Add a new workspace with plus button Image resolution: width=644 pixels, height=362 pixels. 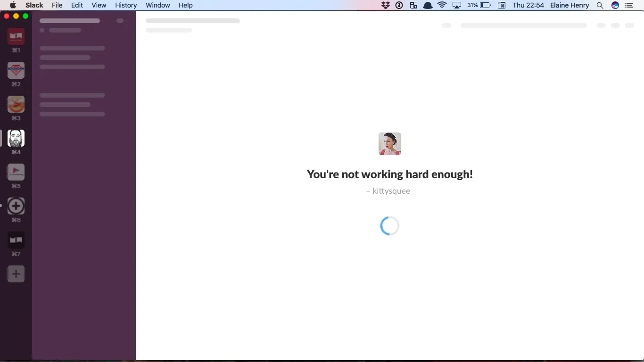pyautogui.click(x=16, y=274)
